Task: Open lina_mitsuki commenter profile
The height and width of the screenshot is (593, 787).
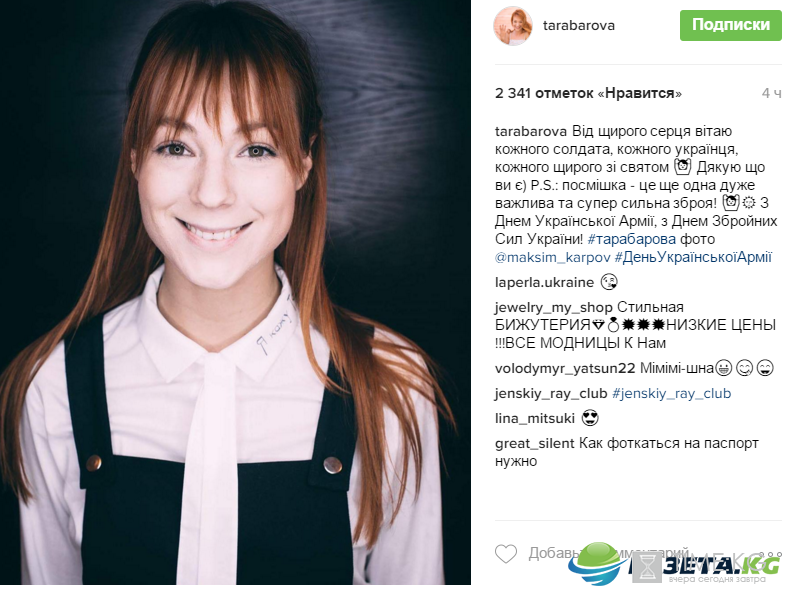Action: tap(535, 418)
